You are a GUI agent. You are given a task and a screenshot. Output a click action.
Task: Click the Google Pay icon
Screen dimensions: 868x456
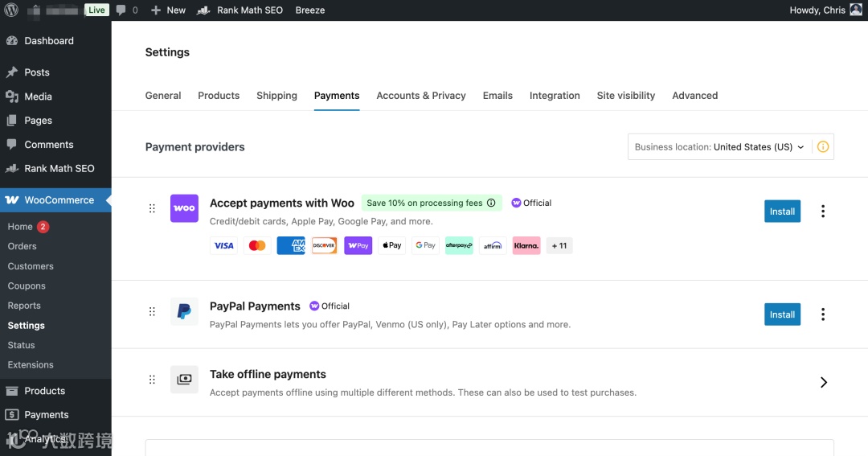tap(426, 245)
